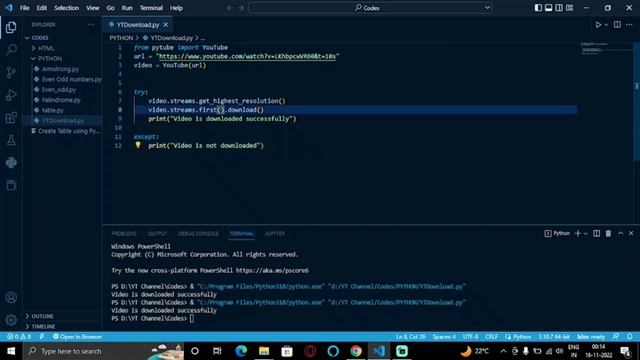
Task: Open terminal launch profile dropdown
Action: 586,233
